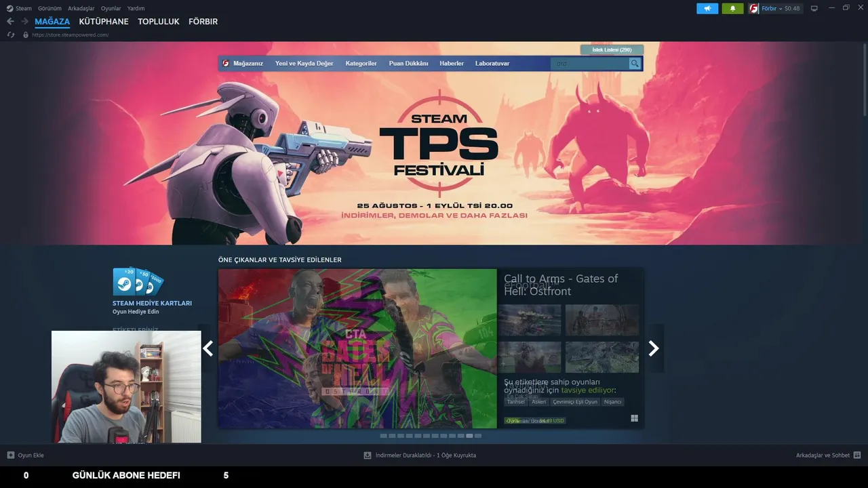Image resolution: width=868 pixels, height=488 pixels.
Task: Click the STEAM HEDİYE KARTLARI link
Action: click(x=152, y=303)
